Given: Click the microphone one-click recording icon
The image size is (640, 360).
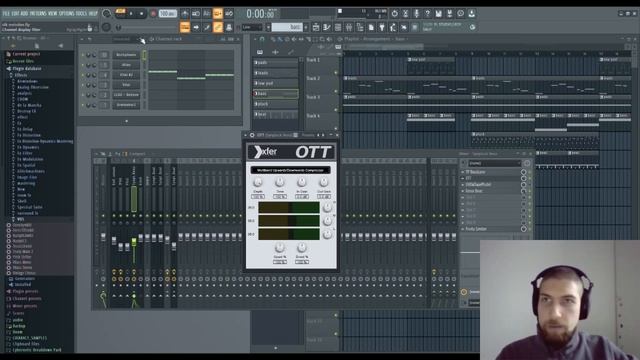Looking at the screenshot, I should point(416,13).
